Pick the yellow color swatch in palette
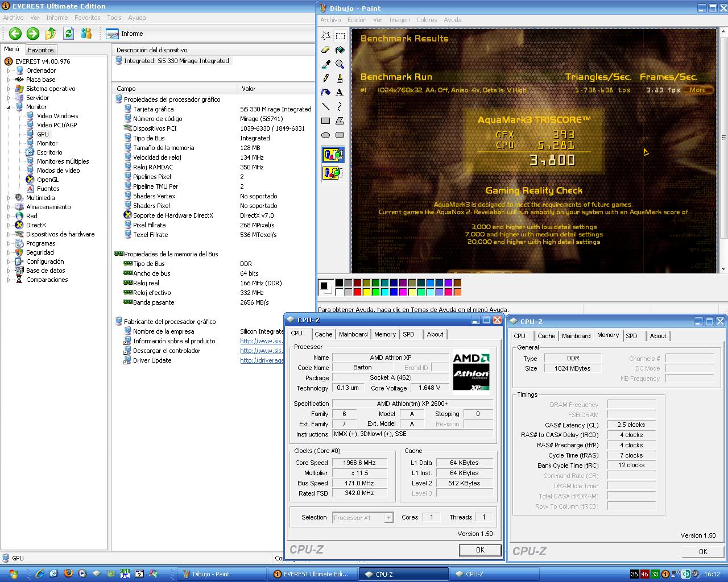 click(x=366, y=292)
